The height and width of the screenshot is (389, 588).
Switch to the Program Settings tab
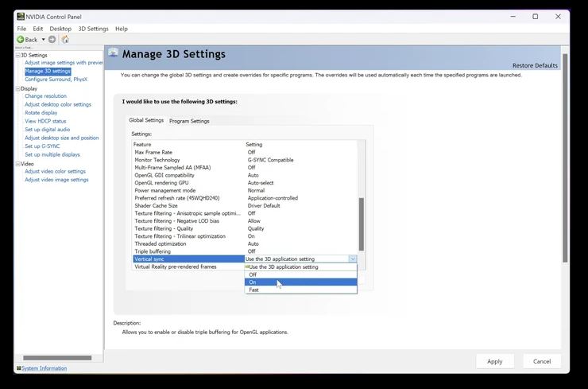(x=189, y=121)
